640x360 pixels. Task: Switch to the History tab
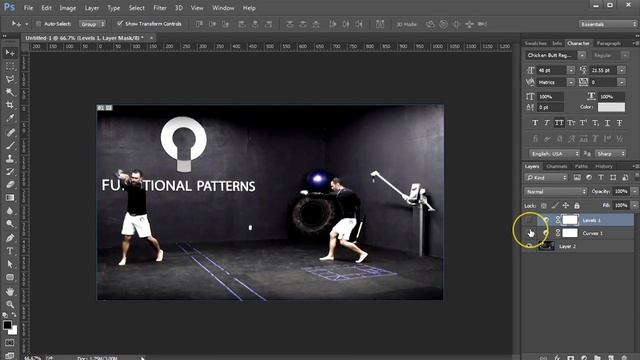click(x=604, y=166)
